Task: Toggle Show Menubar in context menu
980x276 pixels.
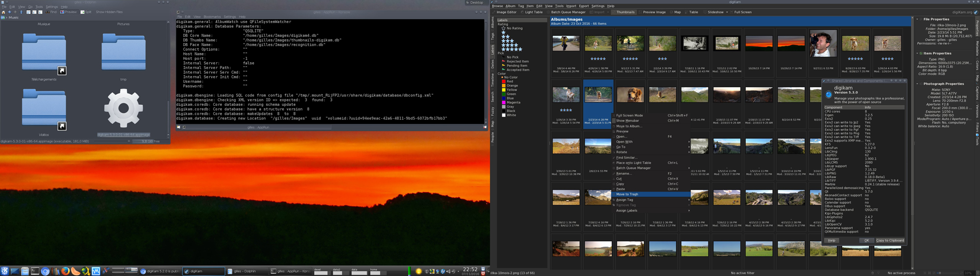Action: click(651, 121)
